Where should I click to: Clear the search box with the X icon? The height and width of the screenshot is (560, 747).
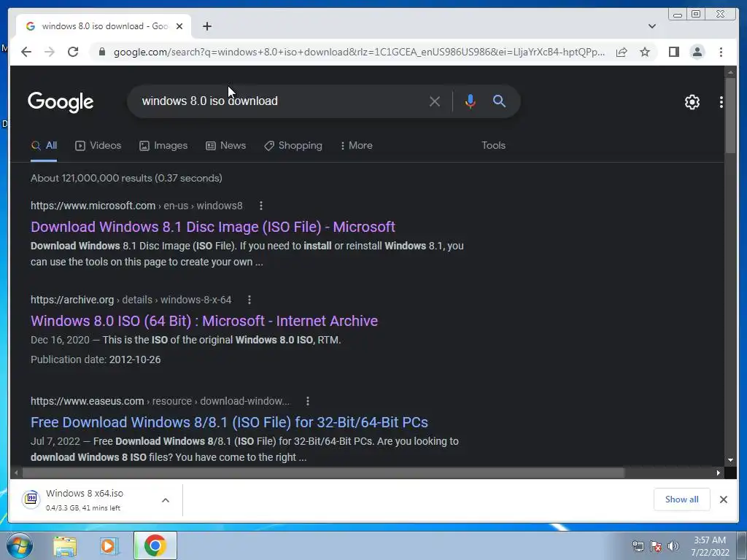[435, 101]
